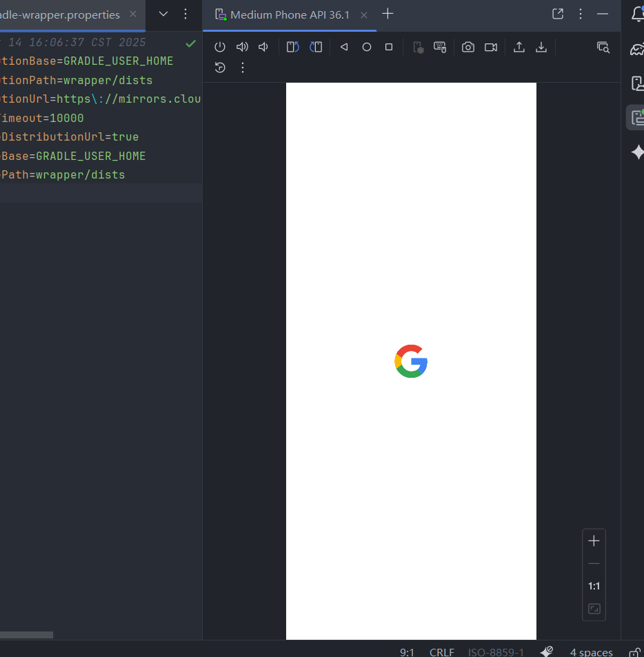The width and height of the screenshot is (644, 657).
Task: Click the restore snapshot history icon
Action: click(220, 68)
